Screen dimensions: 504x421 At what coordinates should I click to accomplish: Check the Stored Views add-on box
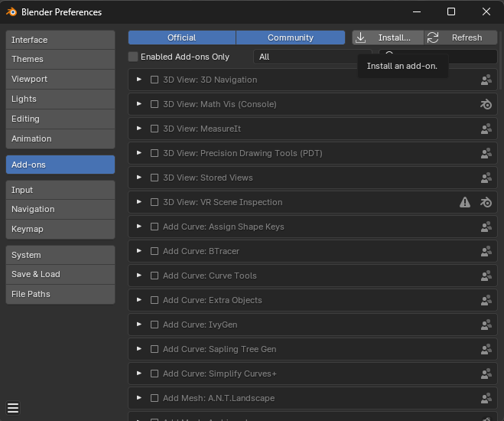point(154,178)
